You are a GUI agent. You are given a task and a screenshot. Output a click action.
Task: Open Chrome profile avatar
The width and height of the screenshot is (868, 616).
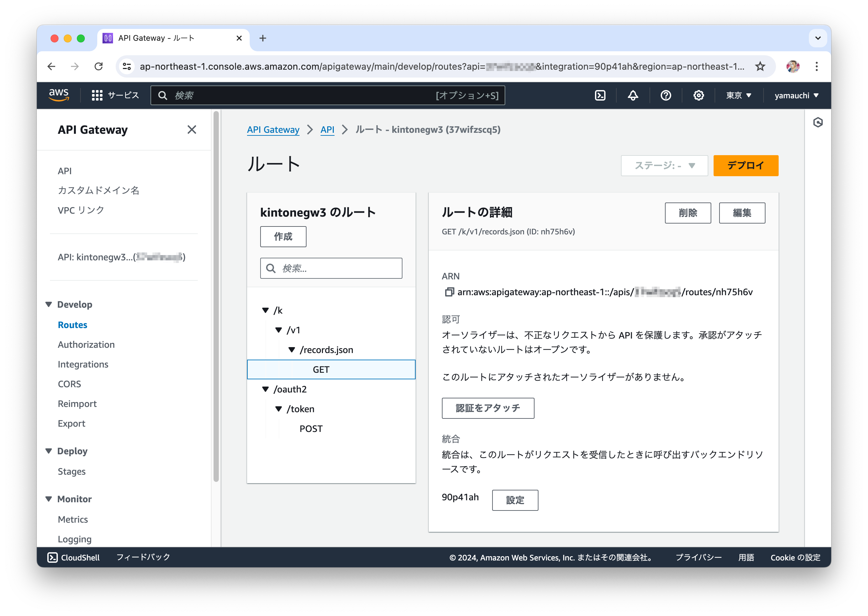(792, 66)
